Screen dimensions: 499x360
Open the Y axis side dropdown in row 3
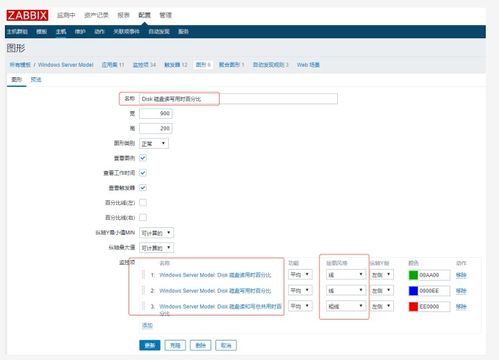tap(382, 306)
